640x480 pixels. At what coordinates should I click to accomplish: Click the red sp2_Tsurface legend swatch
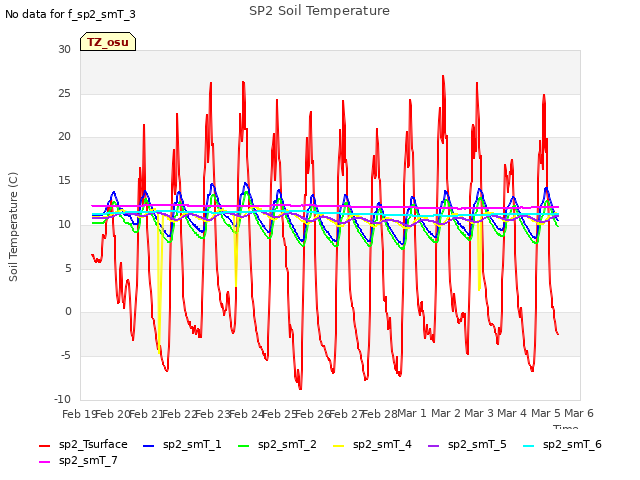click(x=44, y=446)
